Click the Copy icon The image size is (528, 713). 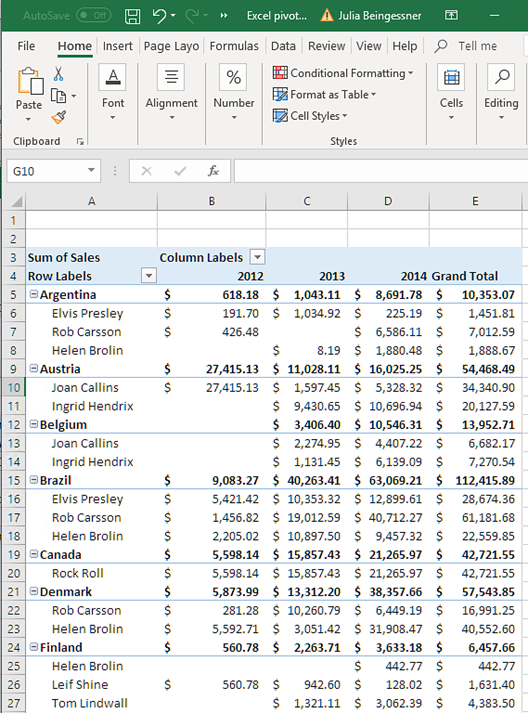coord(58,96)
